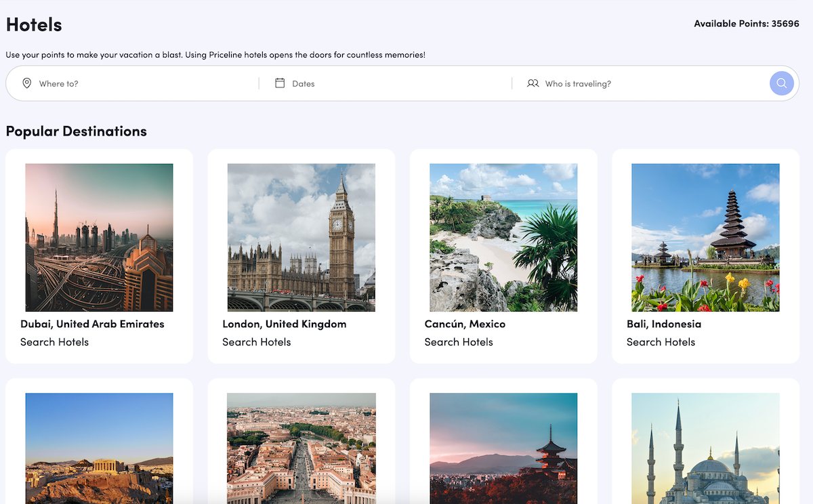Click the calendar icon beside Dates

[280, 83]
